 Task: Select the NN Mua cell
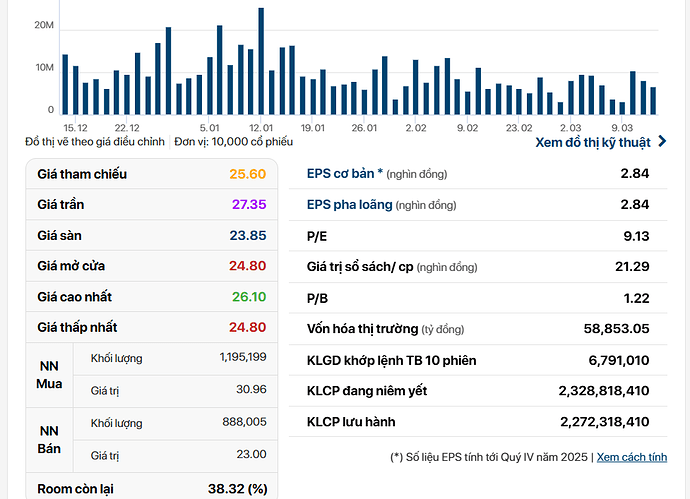coord(49,374)
